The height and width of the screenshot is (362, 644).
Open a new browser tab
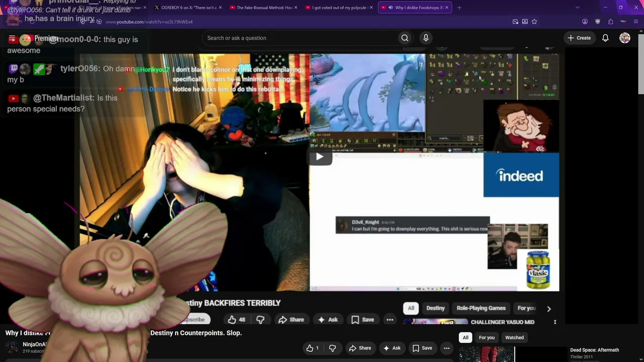[x=459, y=8]
